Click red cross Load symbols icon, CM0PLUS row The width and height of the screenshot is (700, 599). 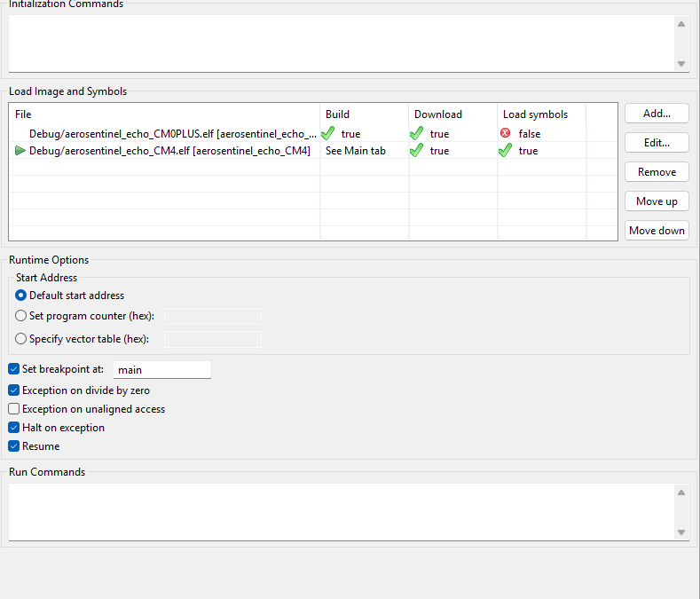pos(506,132)
